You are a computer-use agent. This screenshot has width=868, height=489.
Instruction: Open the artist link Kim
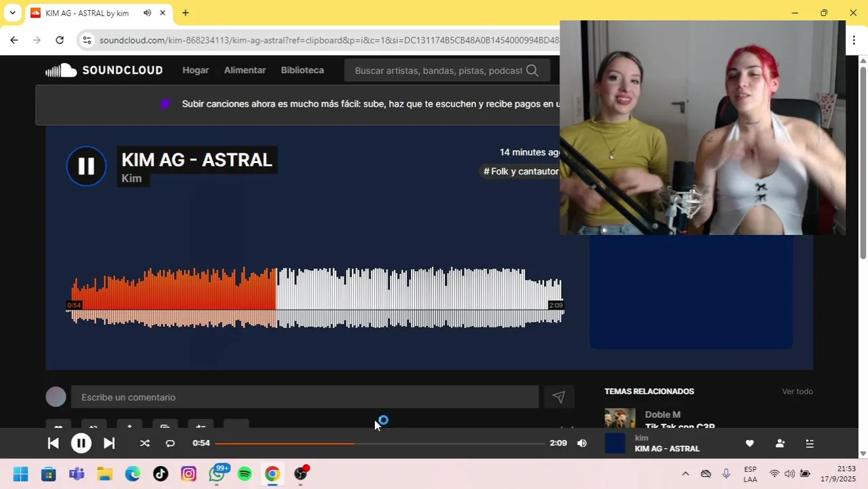(x=132, y=179)
